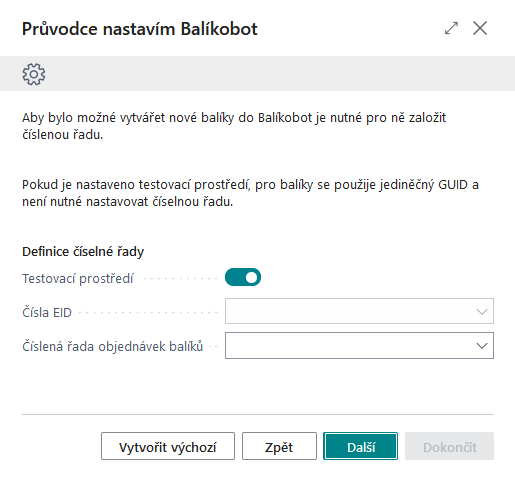Viewport: 515px width, 479px height.
Task: Click the settings gear icon
Action: tap(34, 74)
